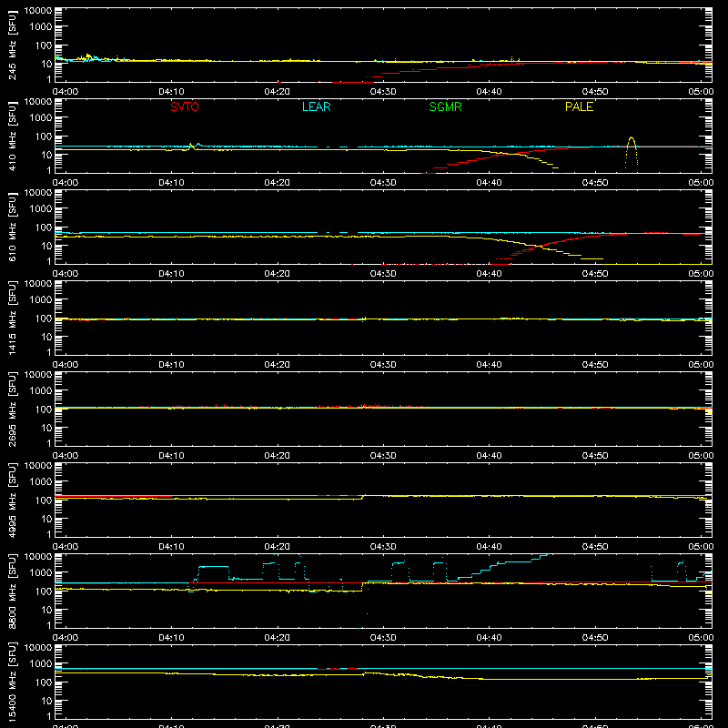Click the yellow PALE legend label
The width and height of the screenshot is (728, 728).
pyautogui.click(x=579, y=106)
